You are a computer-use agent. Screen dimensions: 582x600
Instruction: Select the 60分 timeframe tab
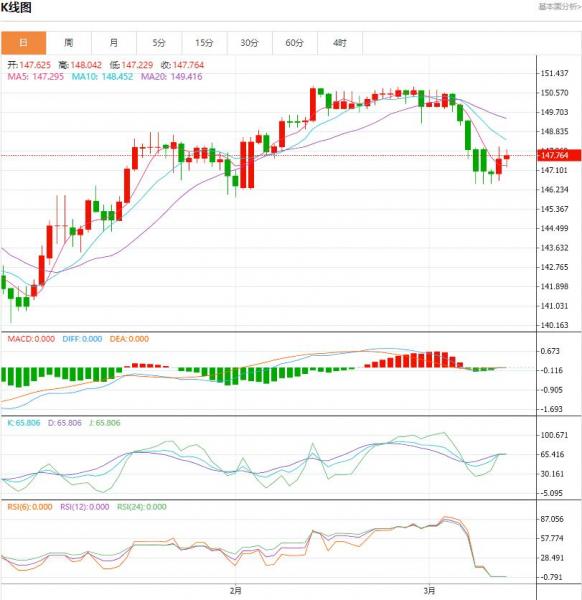[294, 43]
